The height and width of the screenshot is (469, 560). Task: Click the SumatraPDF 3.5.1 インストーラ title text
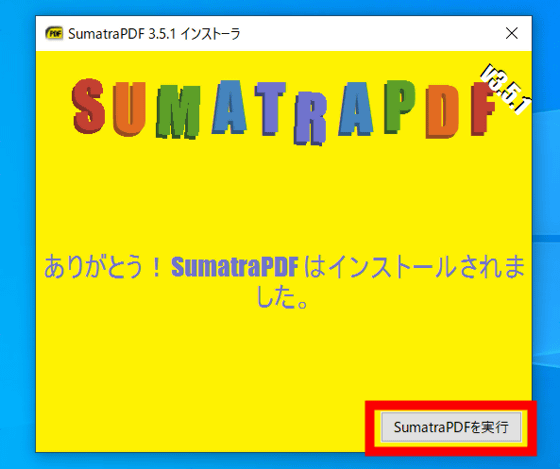[x=154, y=34]
